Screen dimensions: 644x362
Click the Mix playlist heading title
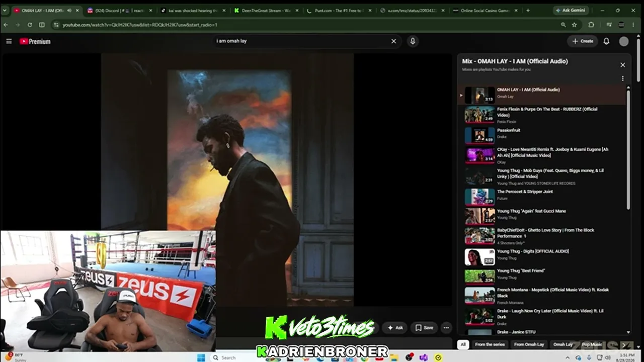515,61
